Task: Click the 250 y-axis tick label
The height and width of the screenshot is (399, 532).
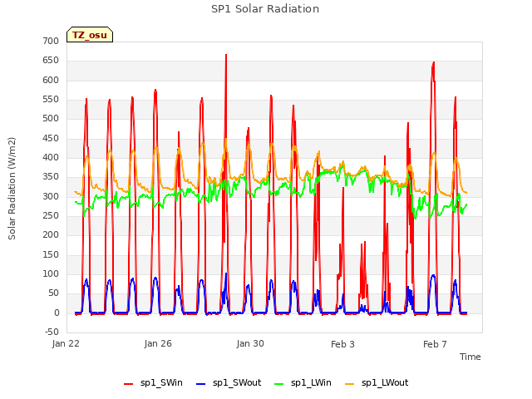Action: pos(51,216)
